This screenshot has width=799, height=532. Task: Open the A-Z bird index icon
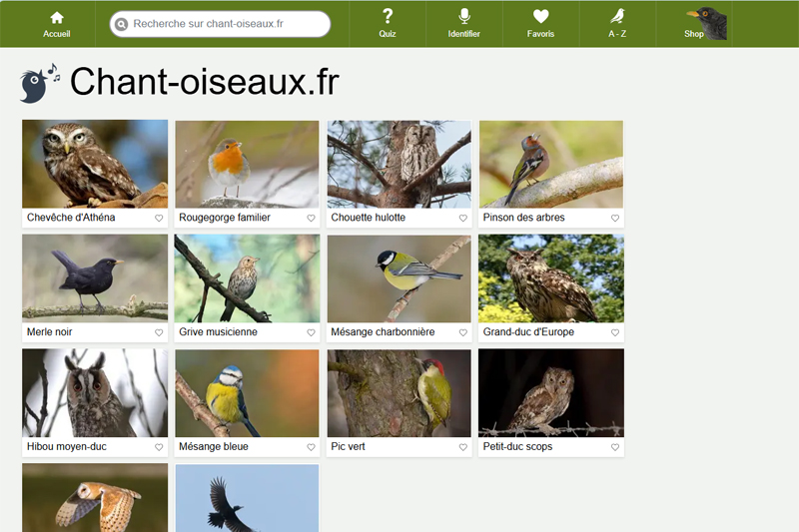[617, 16]
